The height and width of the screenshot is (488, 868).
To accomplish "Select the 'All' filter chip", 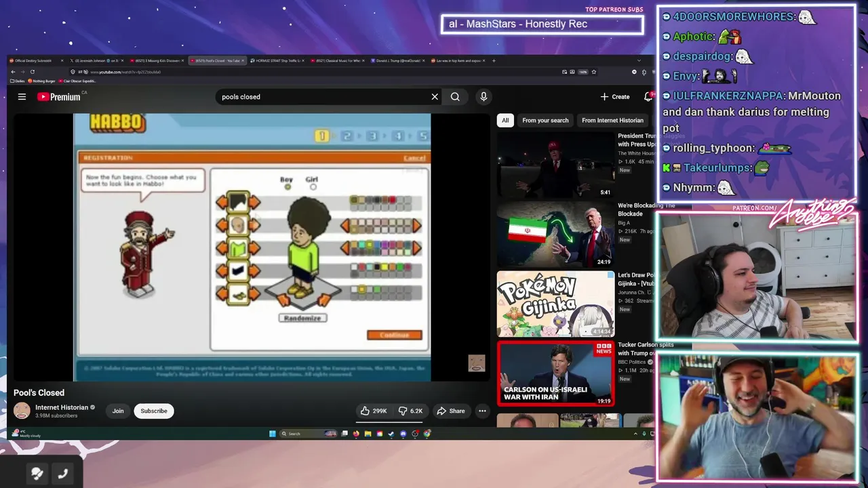I will (505, 120).
